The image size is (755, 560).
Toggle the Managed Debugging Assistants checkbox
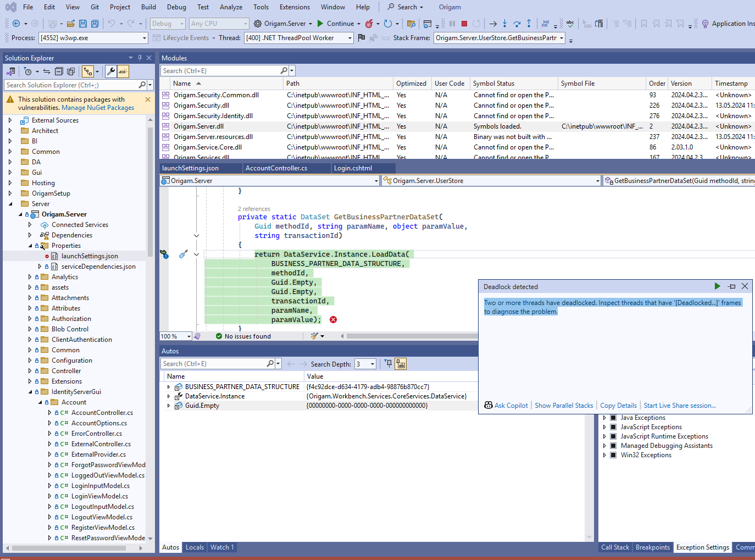(x=613, y=446)
